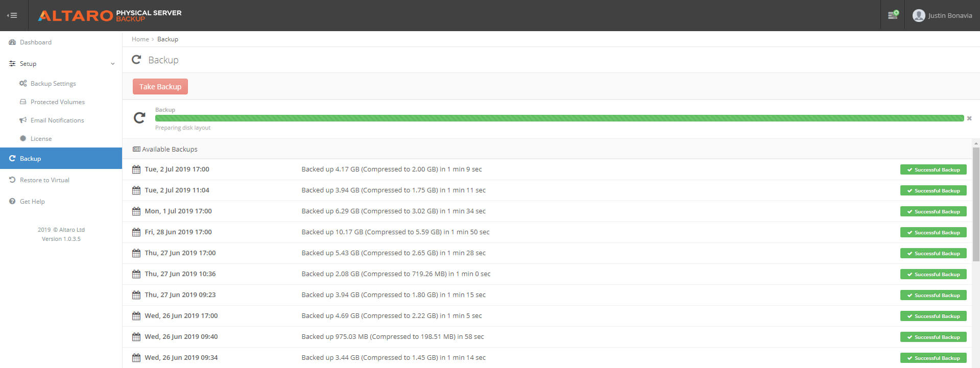This screenshot has width=980, height=368.
Task: Click the Email Notifications megaphone icon
Action: pos(23,120)
